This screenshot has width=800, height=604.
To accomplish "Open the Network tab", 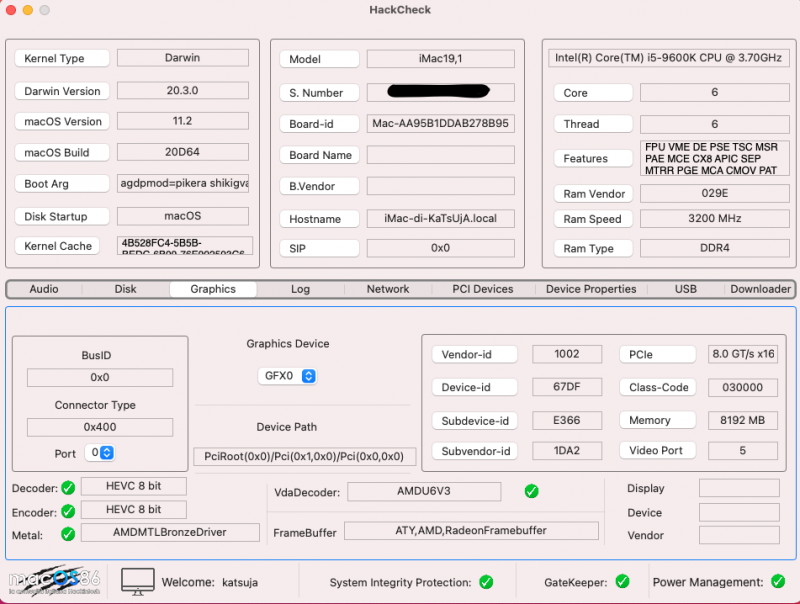I will pos(388,289).
